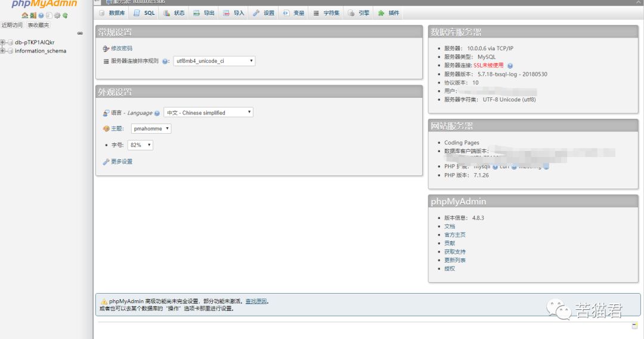Image resolution: width=644 pixels, height=339 pixels.
Task: Open the 数据库 (Databases) tab
Action: pyautogui.click(x=112, y=13)
